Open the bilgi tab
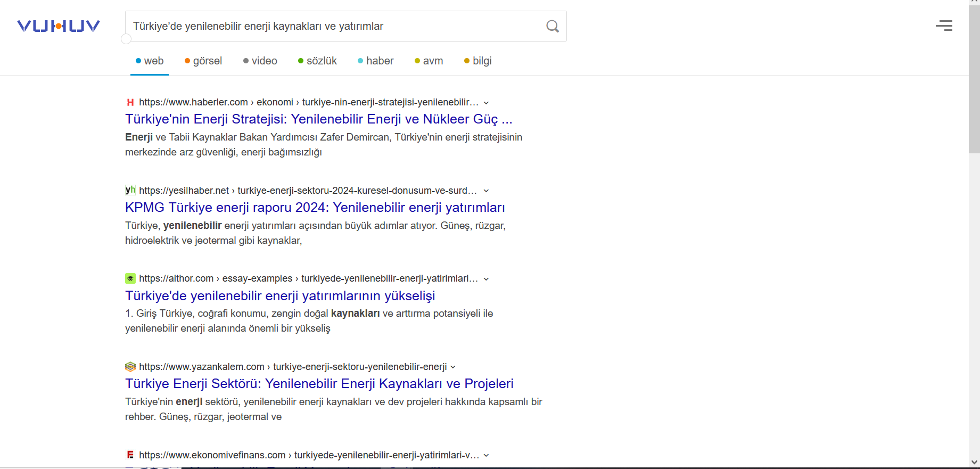980x469 pixels. pos(478,61)
